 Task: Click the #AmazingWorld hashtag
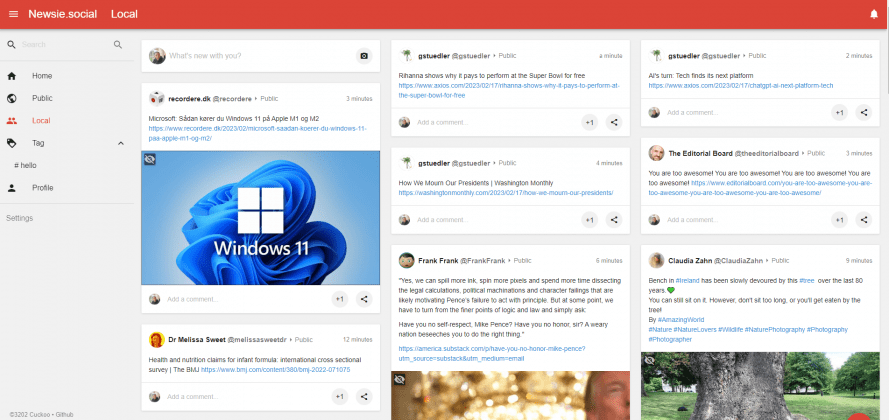tap(680, 320)
